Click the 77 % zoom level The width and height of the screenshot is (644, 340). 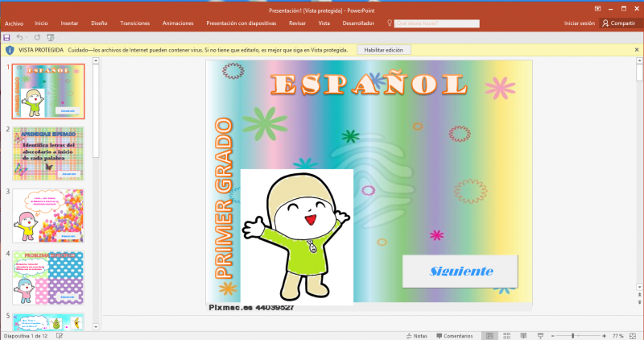(617, 336)
